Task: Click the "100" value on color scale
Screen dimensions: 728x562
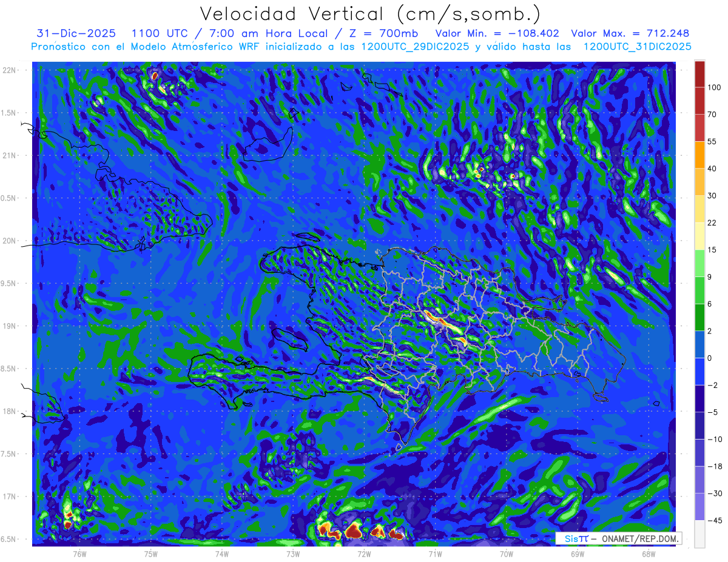Action: point(714,88)
